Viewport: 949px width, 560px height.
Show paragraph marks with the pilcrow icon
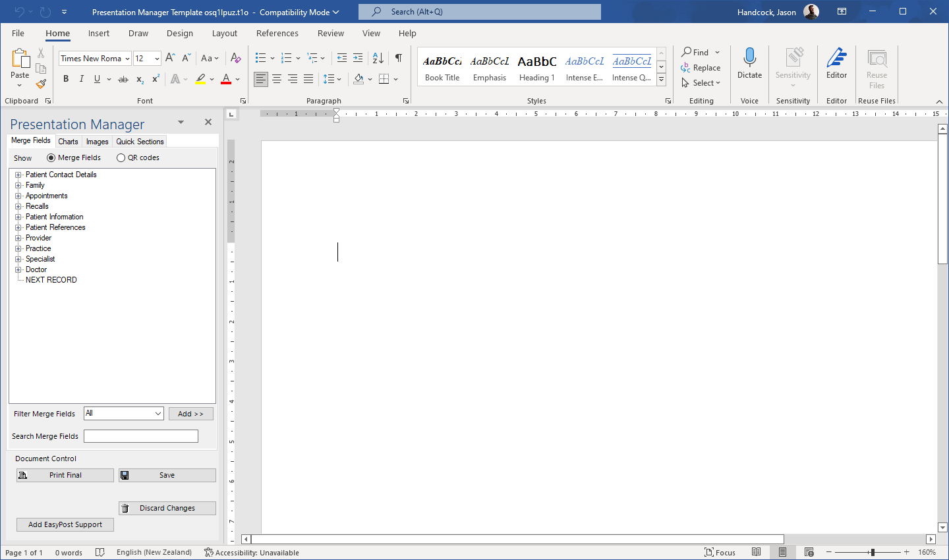(x=398, y=58)
